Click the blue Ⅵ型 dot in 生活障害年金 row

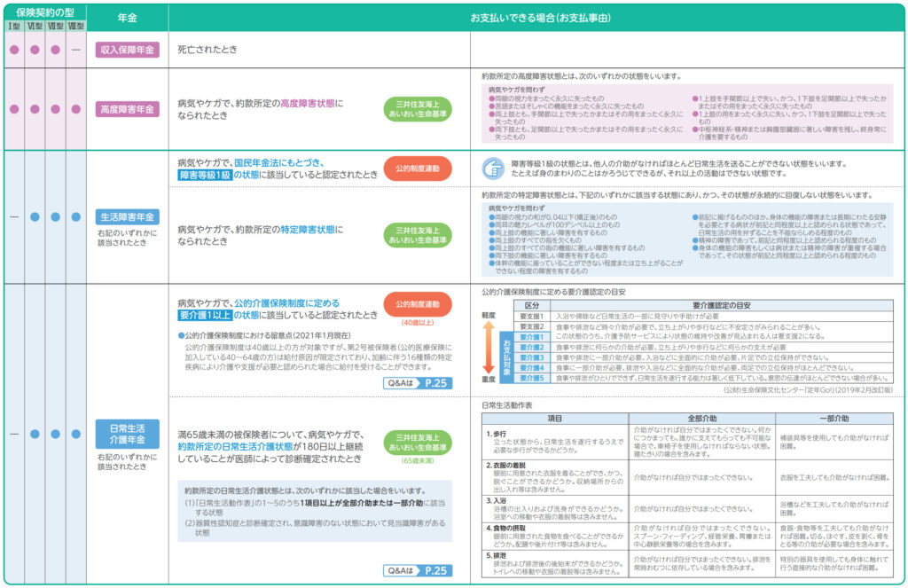coord(35,216)
